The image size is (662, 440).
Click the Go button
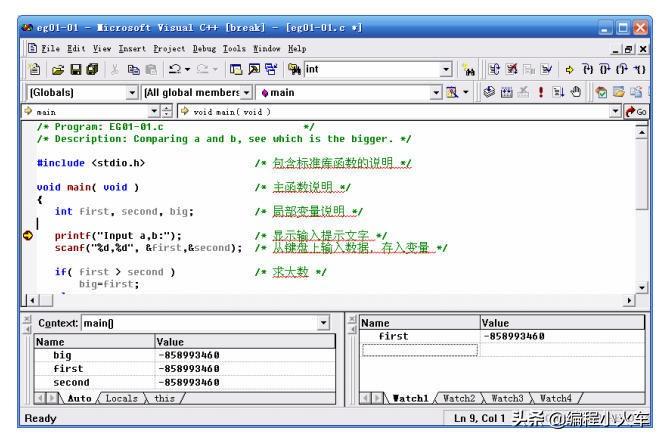636,112
